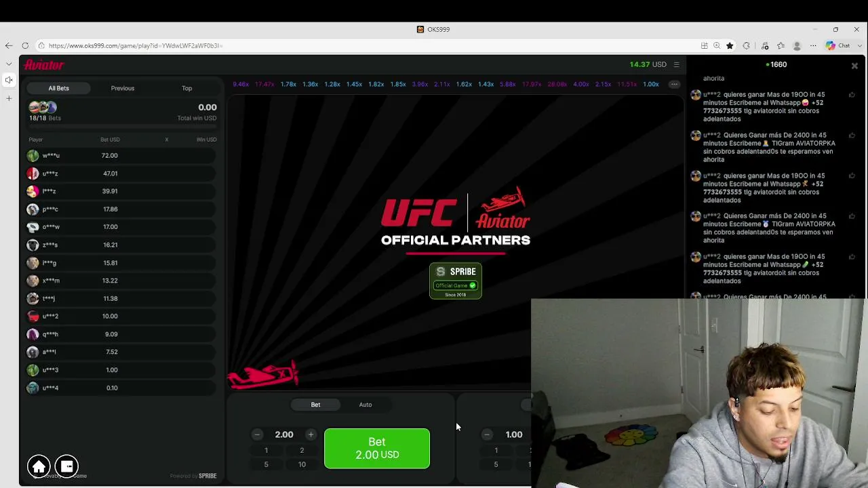Click the 1.00x latest multiplier

point(651,84)
